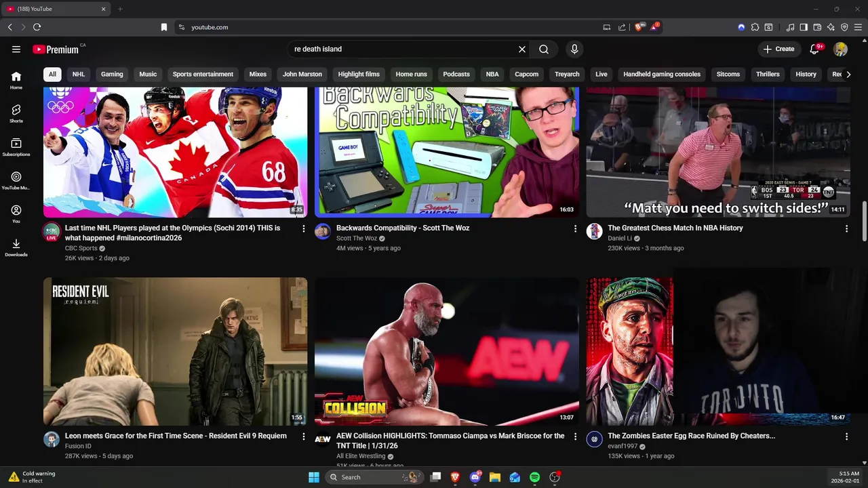The image size is (868, 488).
Task: Reload the page in browser
Action: 37,27
